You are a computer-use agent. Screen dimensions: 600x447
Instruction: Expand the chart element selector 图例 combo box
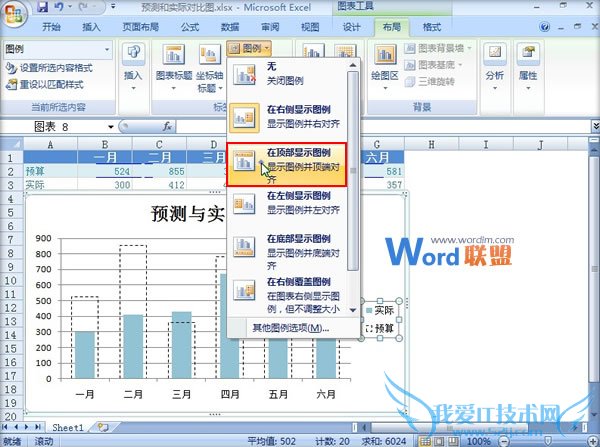tap(107, 49)
